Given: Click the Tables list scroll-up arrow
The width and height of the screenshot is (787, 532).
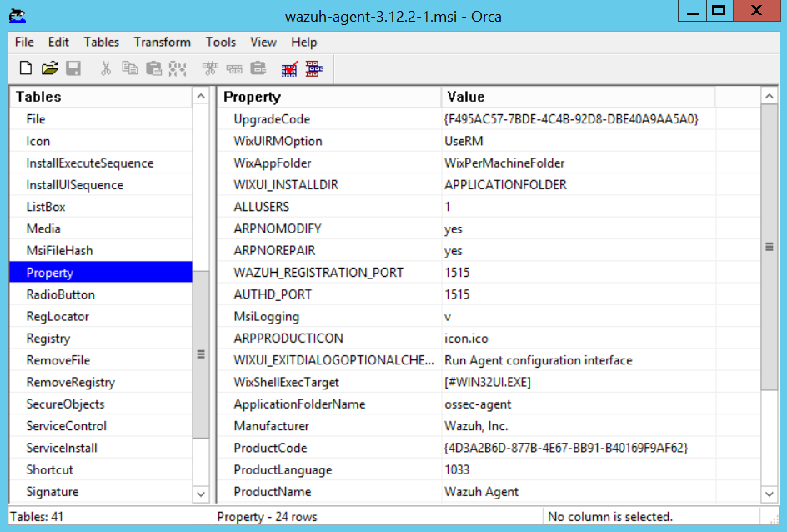Looking at the screenshot, I should pos(201,97).
